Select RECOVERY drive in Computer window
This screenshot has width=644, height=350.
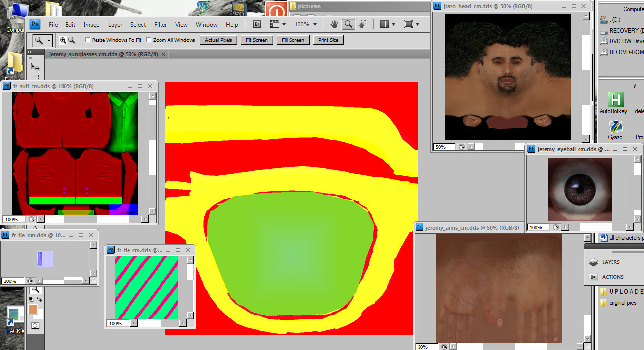621,31
